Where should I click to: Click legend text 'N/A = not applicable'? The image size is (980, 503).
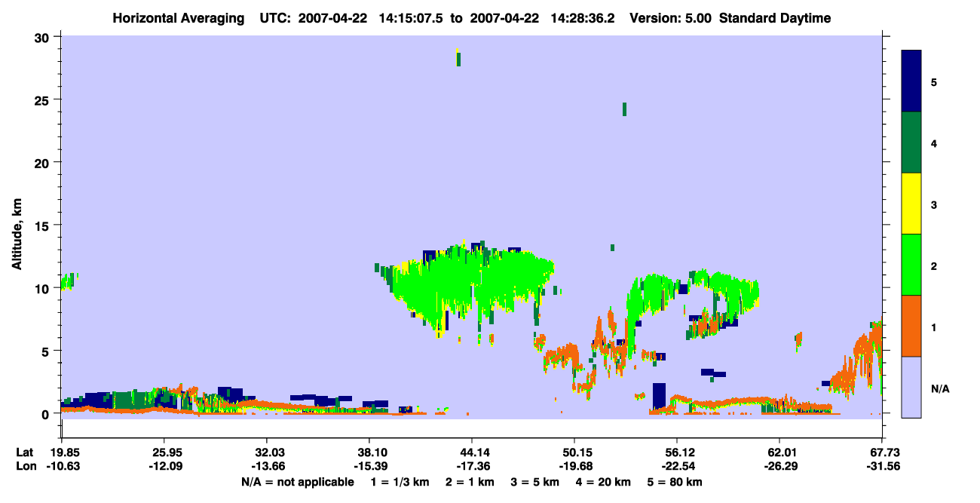coord(297,482)
